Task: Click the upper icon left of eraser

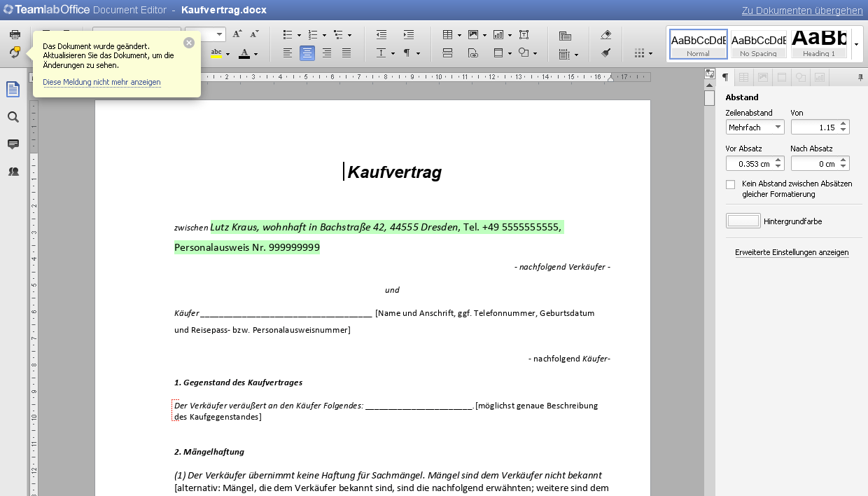Action: tap(566, 36)
